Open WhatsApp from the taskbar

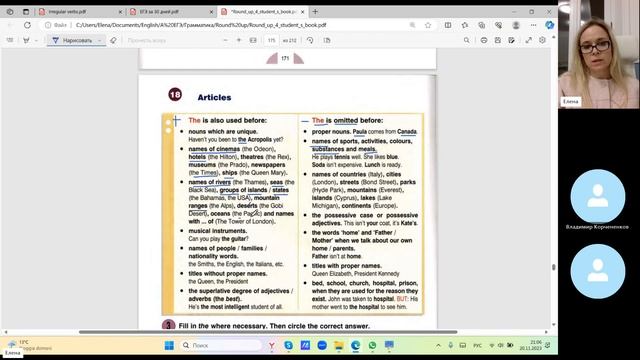pyautogui.click(x=372, y=345)
